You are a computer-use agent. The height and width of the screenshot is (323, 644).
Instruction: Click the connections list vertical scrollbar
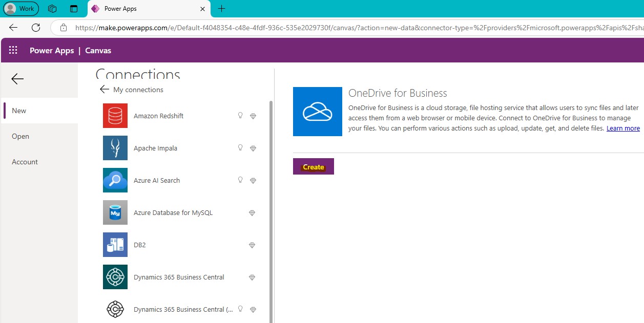pos(271,211)
